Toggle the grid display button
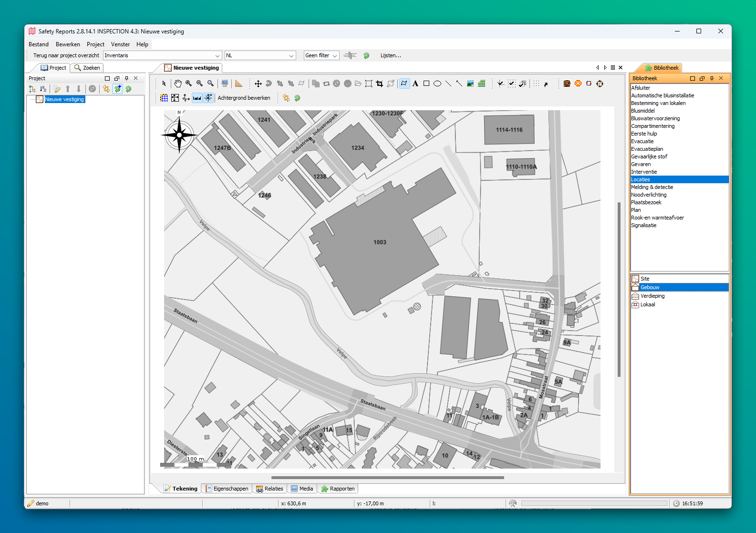This screenshot has height=533, width=756. [164, 98]
